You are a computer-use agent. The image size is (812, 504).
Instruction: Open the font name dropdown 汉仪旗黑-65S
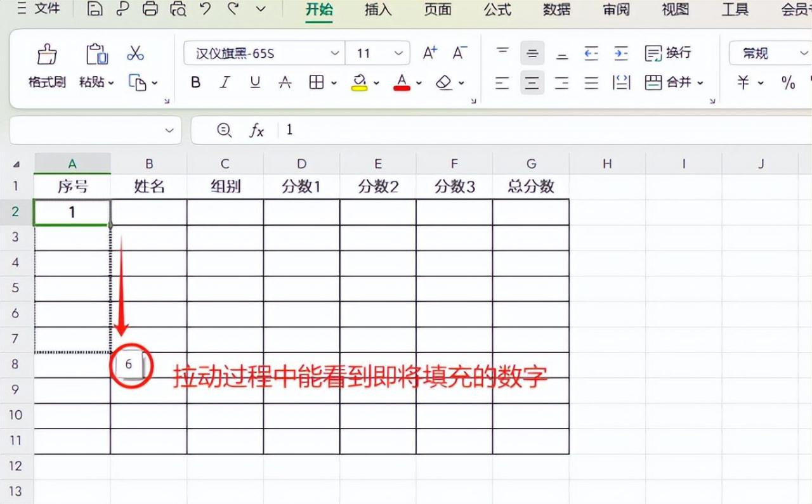[x=335, y=53]
